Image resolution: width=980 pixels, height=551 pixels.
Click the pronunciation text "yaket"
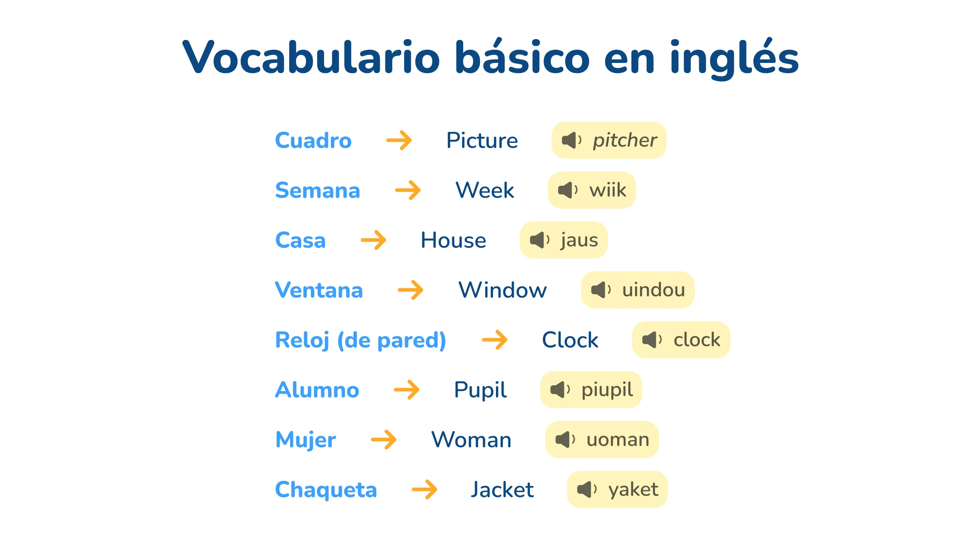(x=633, y=489)
